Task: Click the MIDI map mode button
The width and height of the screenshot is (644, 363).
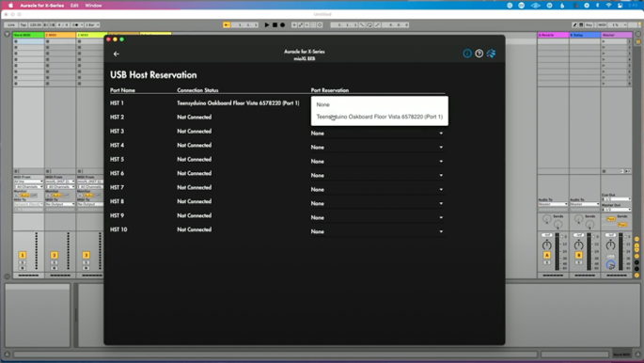Action: 602,25
